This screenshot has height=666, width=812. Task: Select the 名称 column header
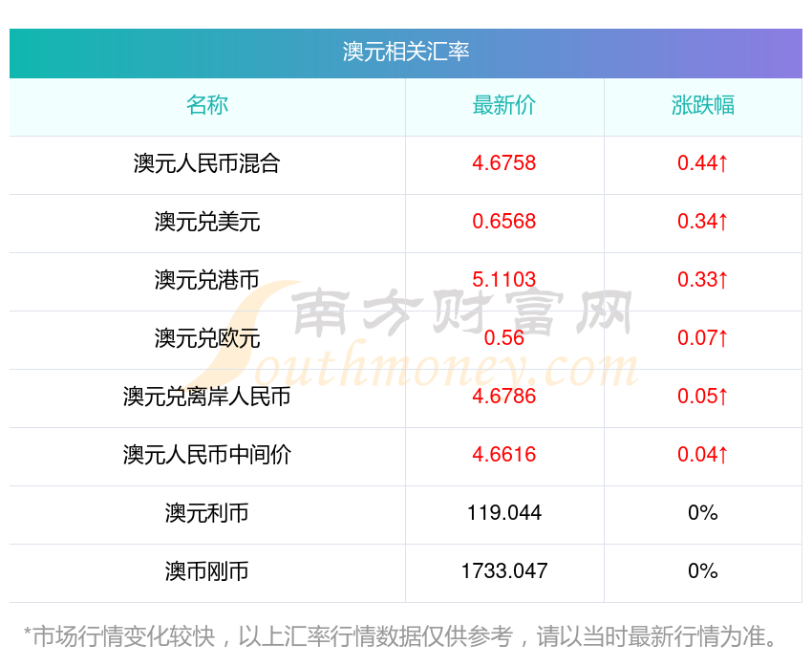[x=206, y=105]
